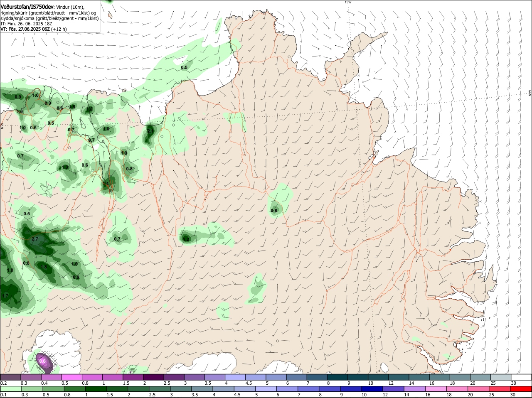Click the 'Vindur (10m)' header text

tap(70, 7)
